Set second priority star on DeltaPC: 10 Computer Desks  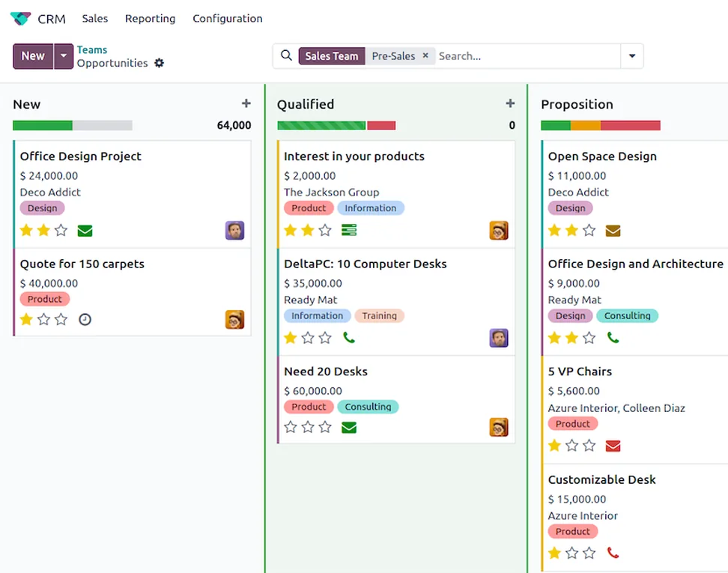(308, 338)
